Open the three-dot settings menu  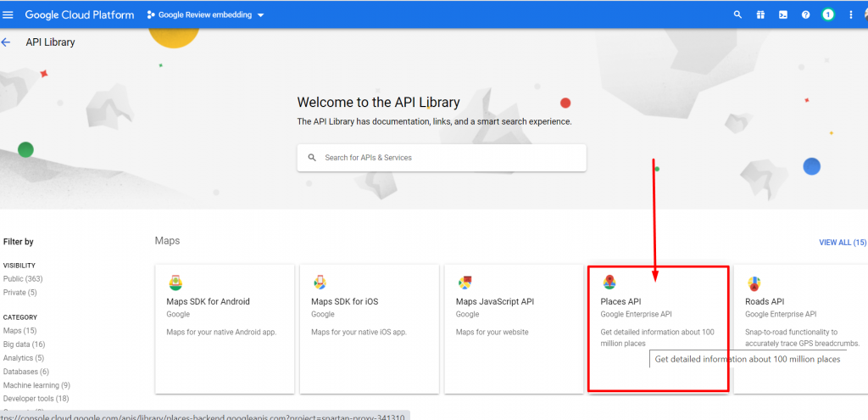pyautogui.click(x=851, y=15)
